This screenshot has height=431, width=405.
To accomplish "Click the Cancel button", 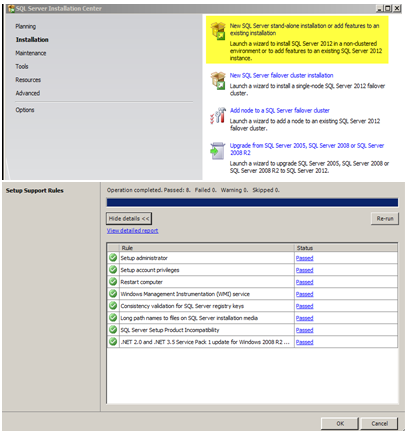I will tap(379, 423).
